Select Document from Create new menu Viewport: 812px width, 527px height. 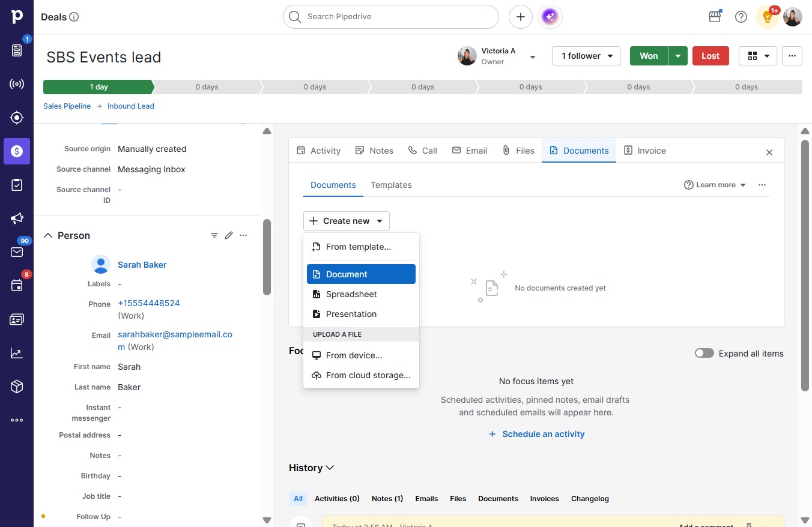pos(361,274)
